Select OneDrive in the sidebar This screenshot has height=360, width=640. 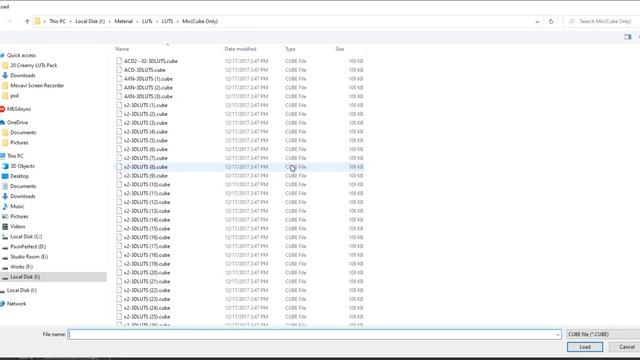pyautogui.click(x=17, y=122)
